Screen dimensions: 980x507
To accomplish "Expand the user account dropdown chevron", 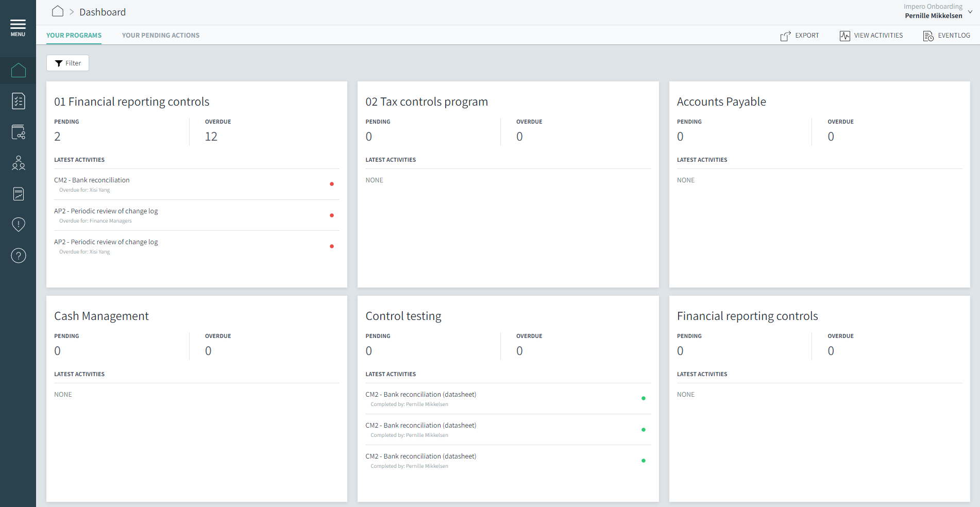I will point(970,11).
